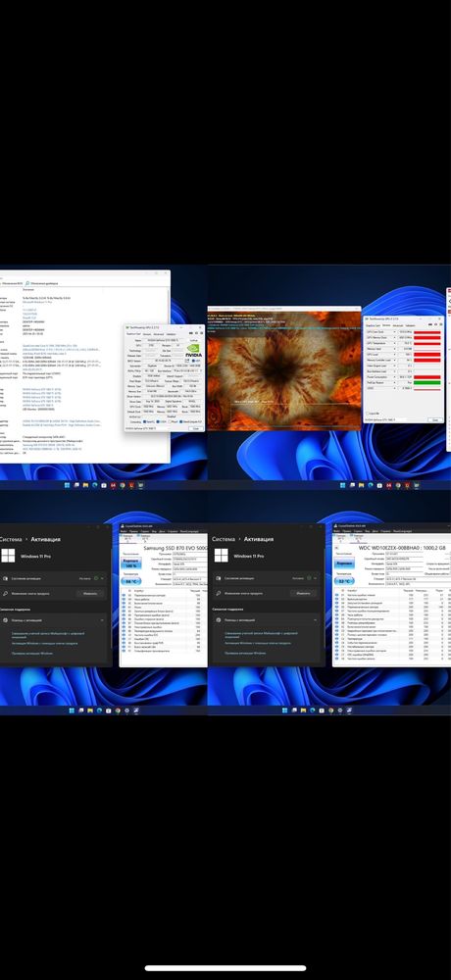
Task: Click Start in the taskbar below the FurMark window
Action: pyautogui.click(x=343, y=485)
